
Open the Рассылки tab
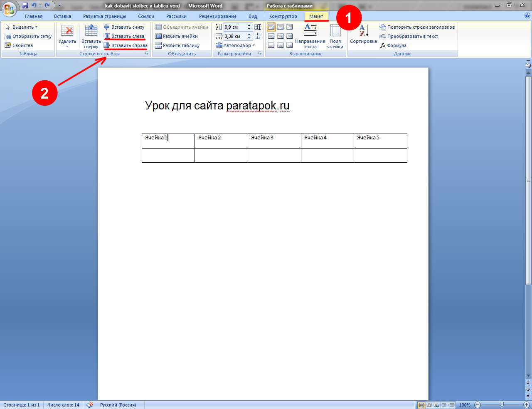(x=176, y=16)
